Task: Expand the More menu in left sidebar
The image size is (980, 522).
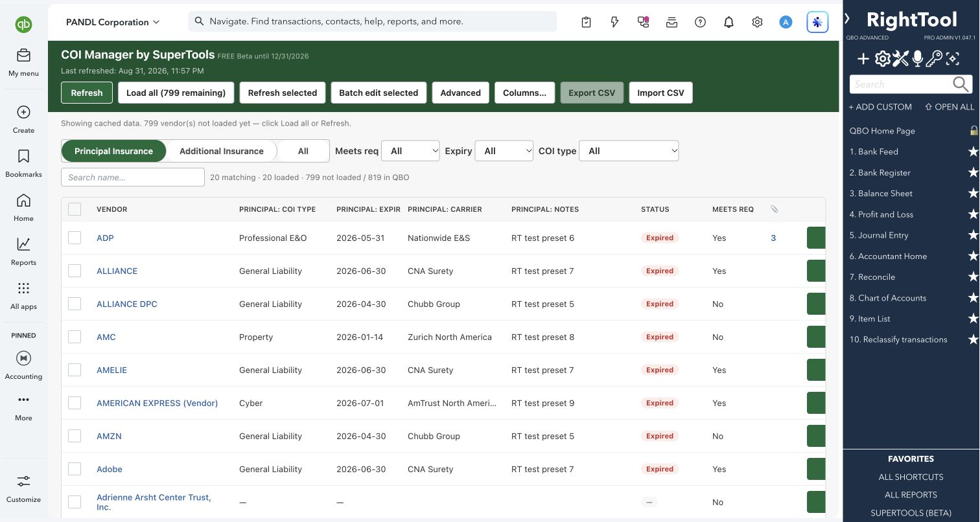Action: [x=23, y=407]
